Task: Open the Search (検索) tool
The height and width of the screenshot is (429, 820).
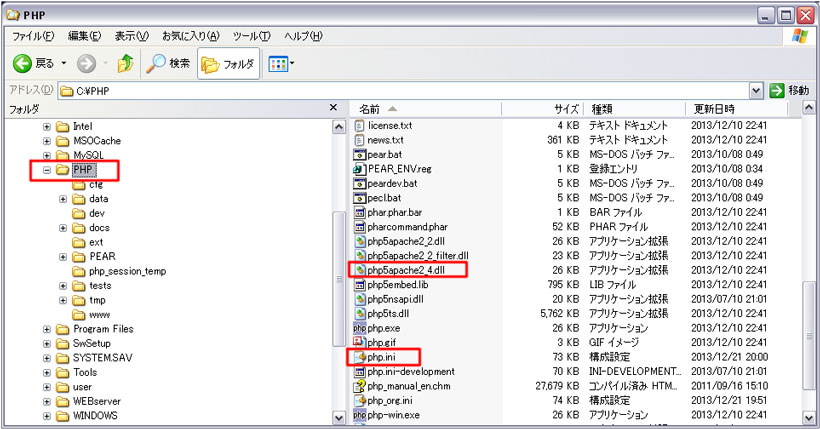Action: (x=168, y=63)
